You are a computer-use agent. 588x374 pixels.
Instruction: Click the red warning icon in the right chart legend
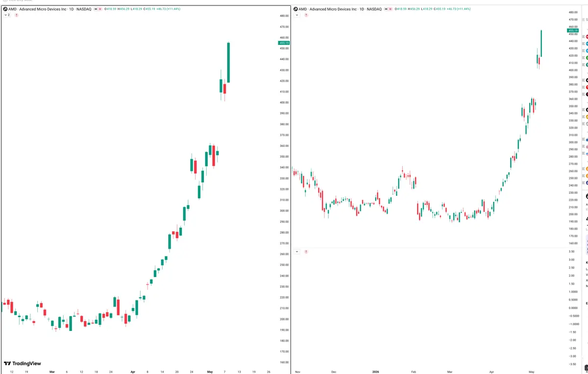(306, 15)
